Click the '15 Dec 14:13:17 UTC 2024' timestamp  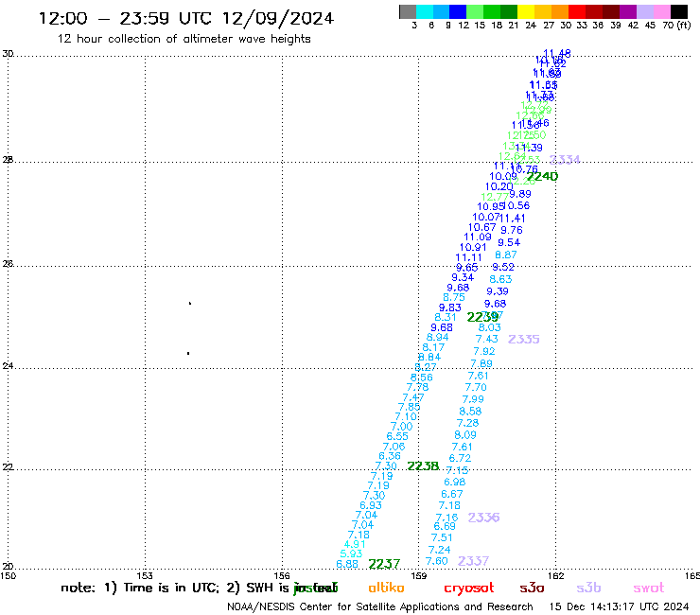(619, 606)
